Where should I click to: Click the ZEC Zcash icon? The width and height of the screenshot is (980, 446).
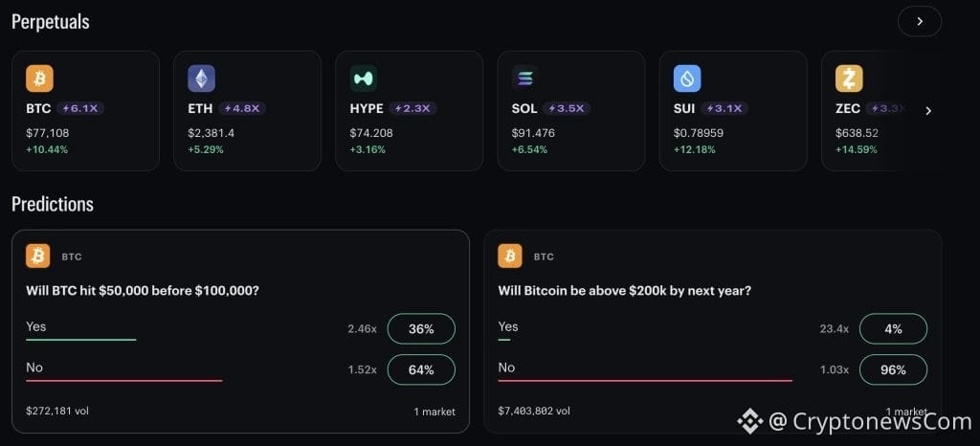pos(849,78)
